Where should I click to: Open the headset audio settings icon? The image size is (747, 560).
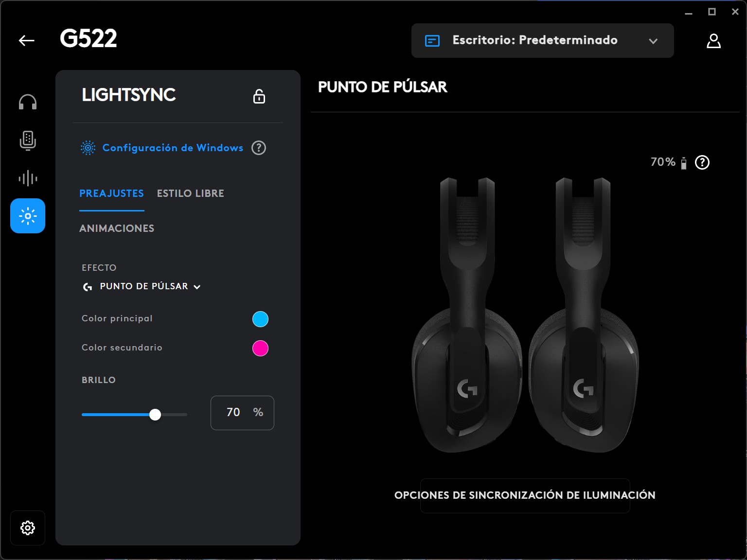(28, 102)
